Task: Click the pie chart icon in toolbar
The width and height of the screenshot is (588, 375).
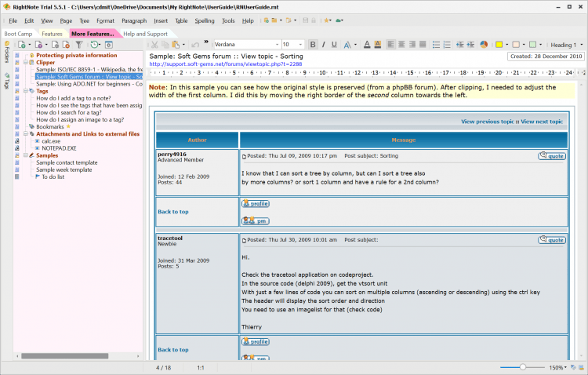Action: (484, 45)
